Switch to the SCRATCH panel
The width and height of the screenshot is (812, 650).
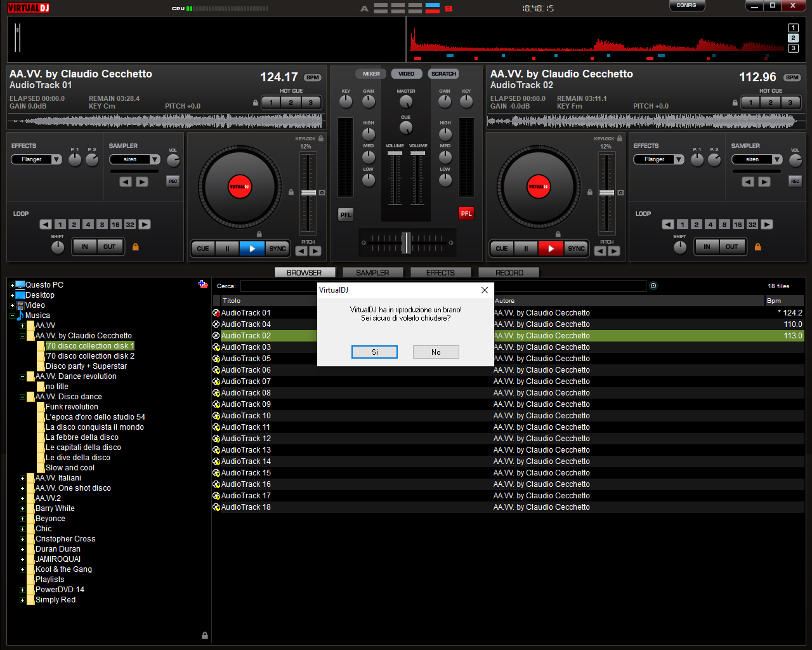coord(443,74)
